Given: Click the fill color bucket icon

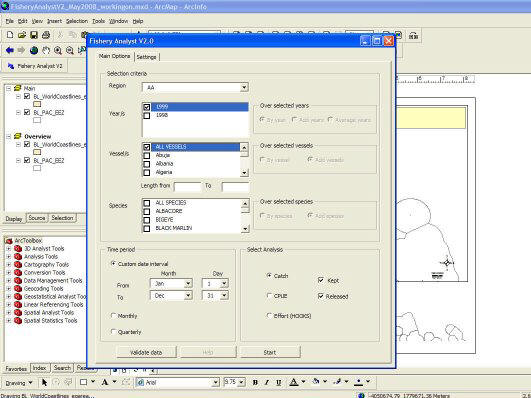Looking at the screenshot, I should 316,382.
